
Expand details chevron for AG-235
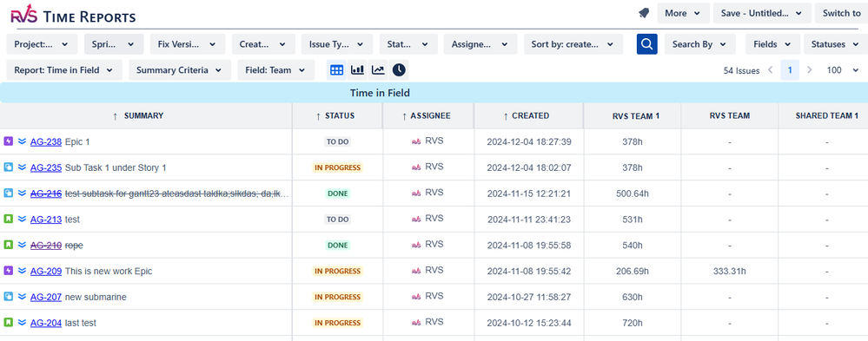click(22, 167)
